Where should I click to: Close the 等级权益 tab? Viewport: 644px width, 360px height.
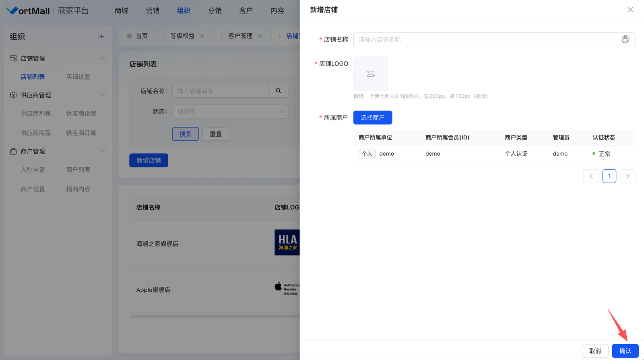click(x=202, y=36)
